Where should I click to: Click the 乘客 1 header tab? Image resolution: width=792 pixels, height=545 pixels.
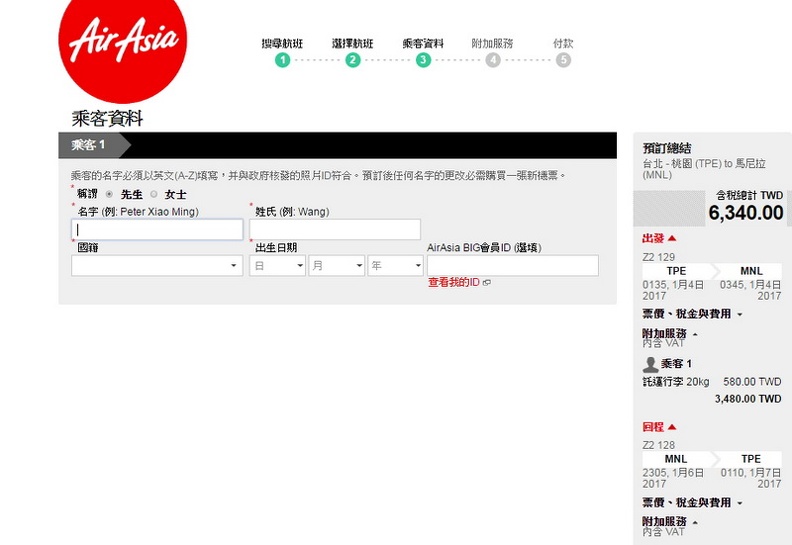click(x=94, y=145)
